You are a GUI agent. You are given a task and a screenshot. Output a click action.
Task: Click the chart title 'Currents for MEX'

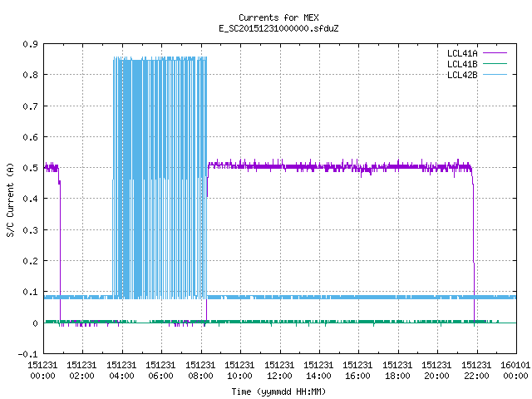tap(278, 17)
